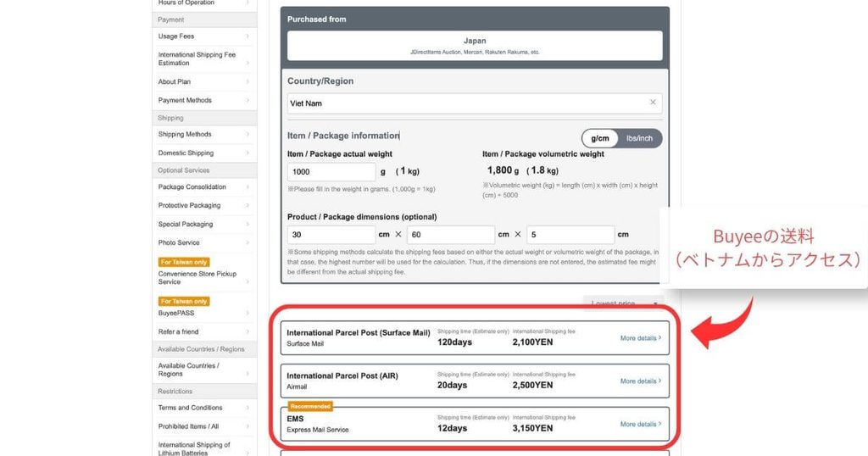Select the g/cm unit option
868x456 pixels.
(x=600, y=138)
